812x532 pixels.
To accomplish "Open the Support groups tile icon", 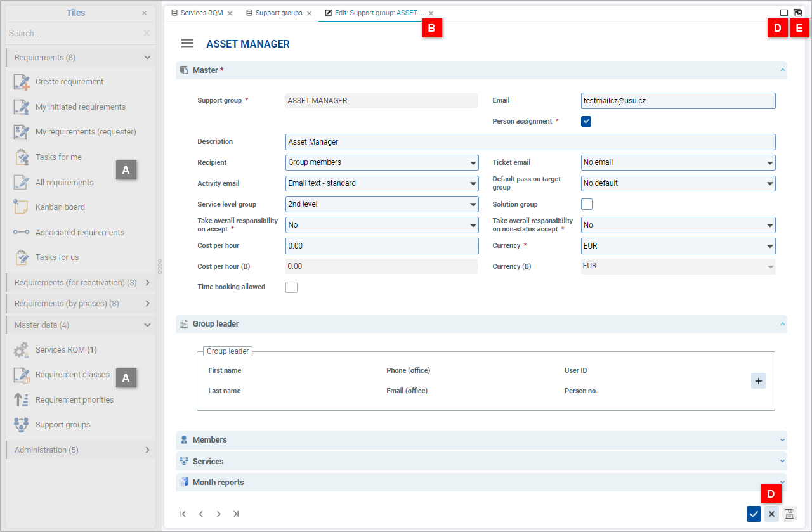I will (x=21, y=425).
